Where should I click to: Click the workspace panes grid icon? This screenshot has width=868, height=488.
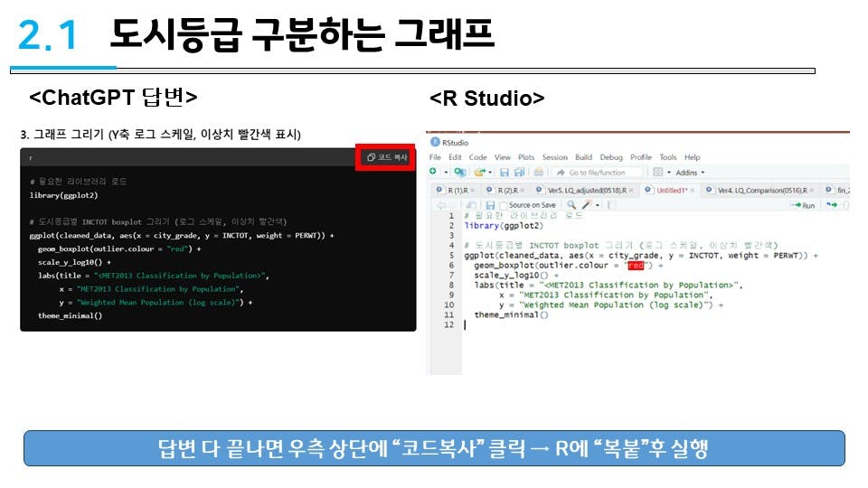(x=657, y=172)
